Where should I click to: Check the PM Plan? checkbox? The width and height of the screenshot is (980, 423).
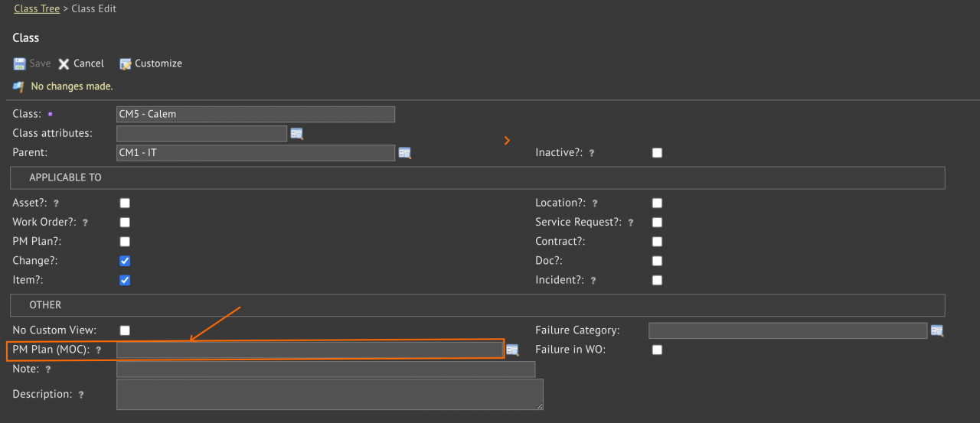(125, 242)
